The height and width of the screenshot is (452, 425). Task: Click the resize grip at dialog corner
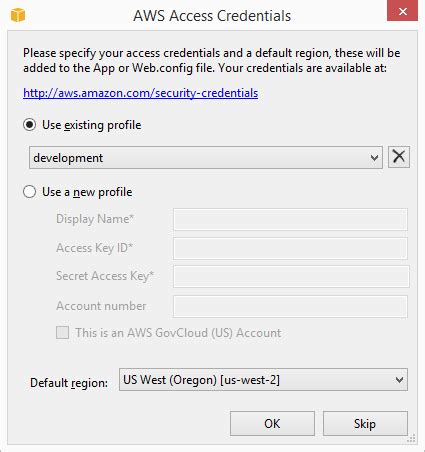point(412,439)
